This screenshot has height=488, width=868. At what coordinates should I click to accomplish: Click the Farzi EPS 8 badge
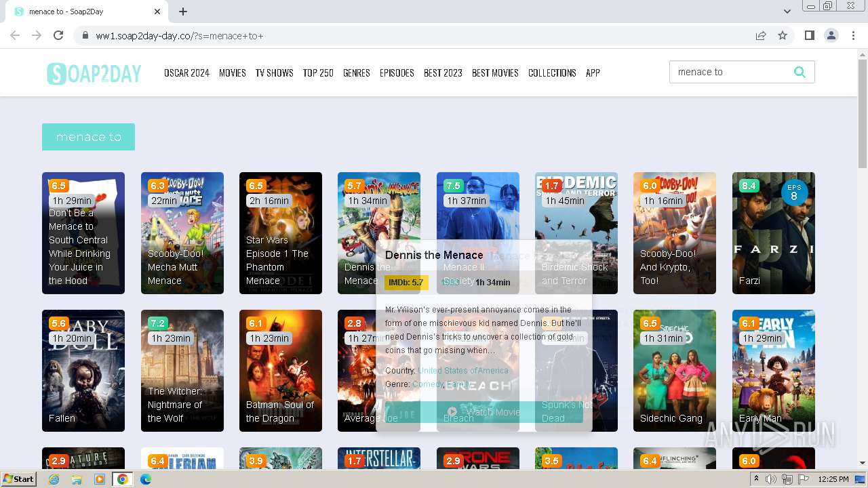point(794,193)
